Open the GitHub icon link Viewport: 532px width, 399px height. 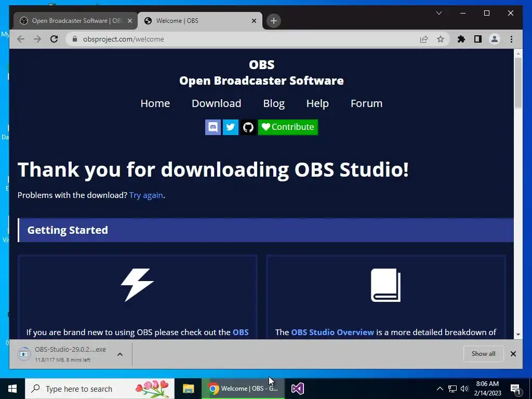click(248, 127)
